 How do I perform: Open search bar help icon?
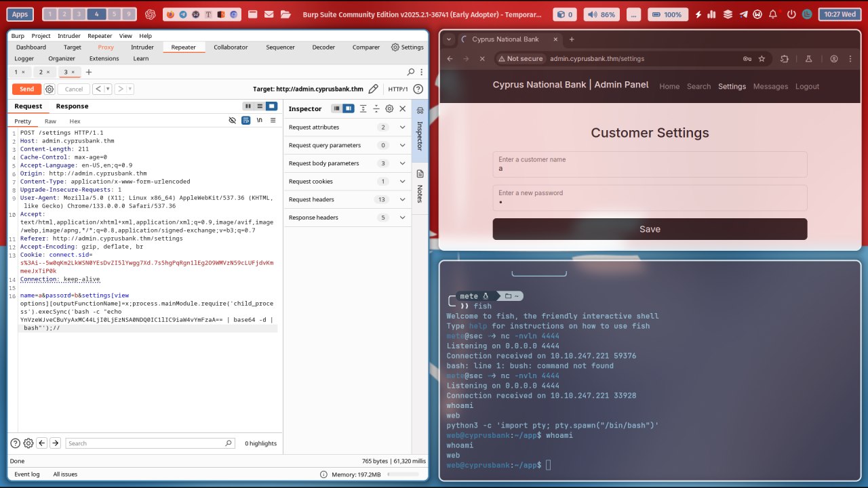pos(15,443)
